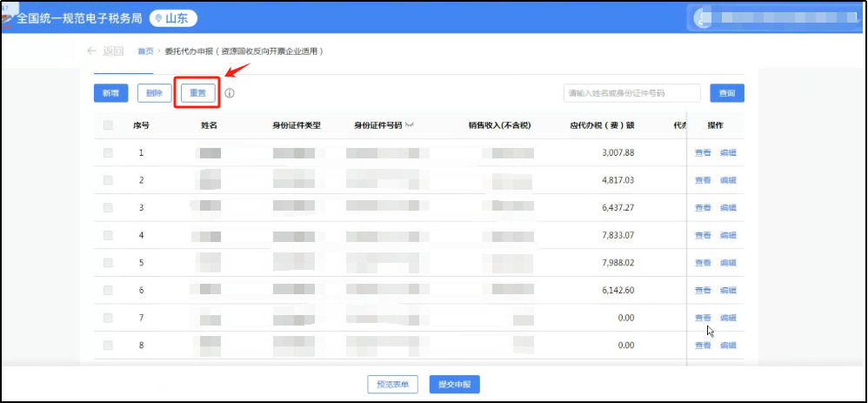This screenshot has width=868, height=403.
Task: Click the 姓名 column header
Action: (209, 125)
